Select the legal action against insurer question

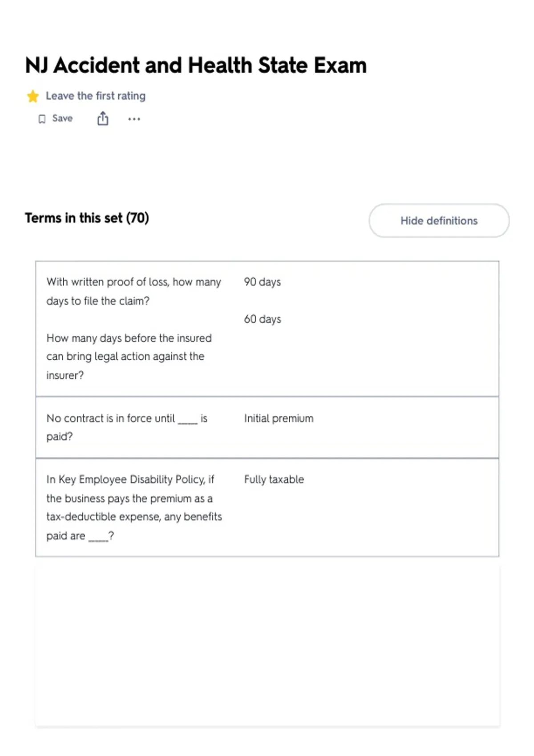click(129, 357)
